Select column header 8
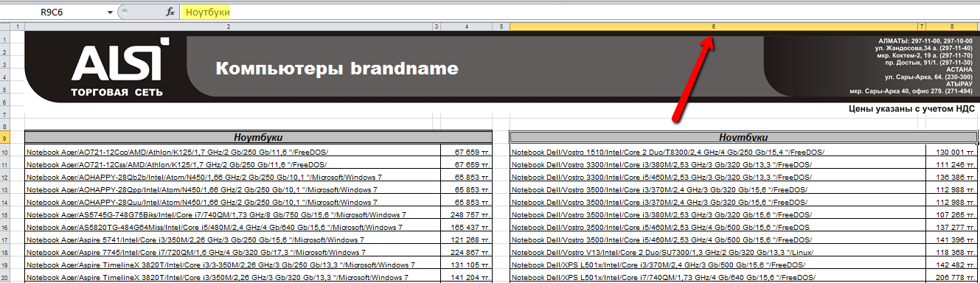 click(952, 27)
